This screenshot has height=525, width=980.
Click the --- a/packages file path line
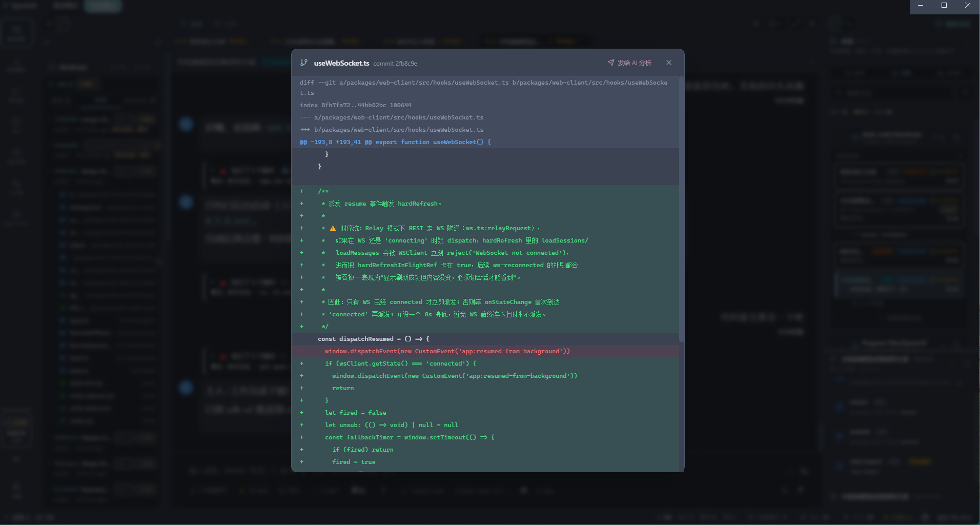(392, 117)
